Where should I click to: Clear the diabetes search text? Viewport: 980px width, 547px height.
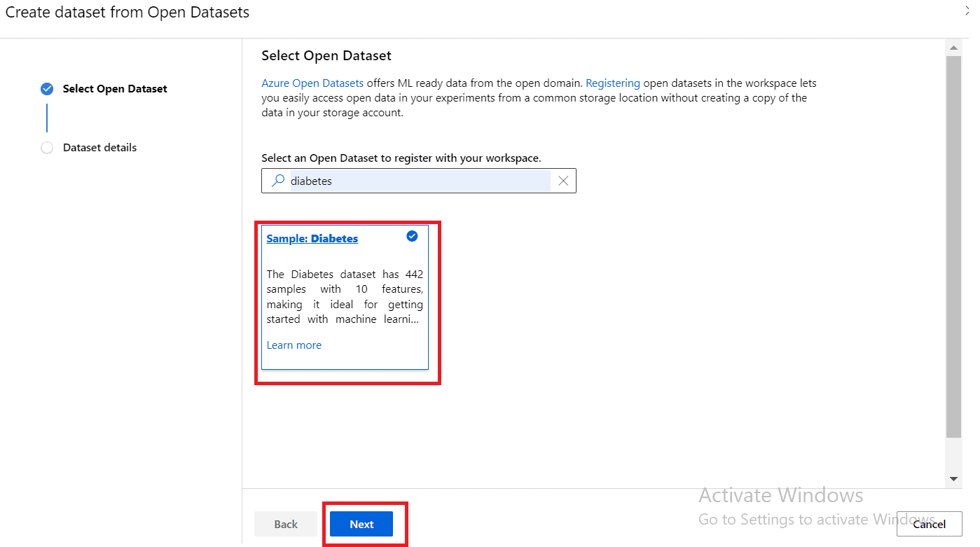tap(563, 181)
